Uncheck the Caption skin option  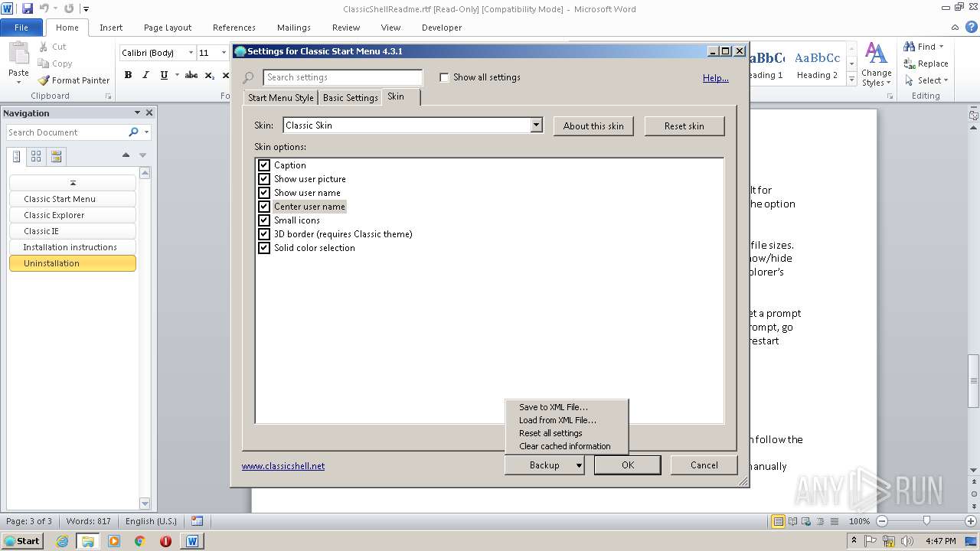(264, 165)
